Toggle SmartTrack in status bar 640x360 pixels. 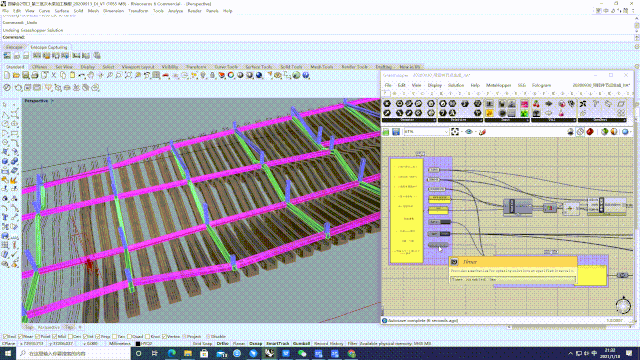click(x=278, y=344)
